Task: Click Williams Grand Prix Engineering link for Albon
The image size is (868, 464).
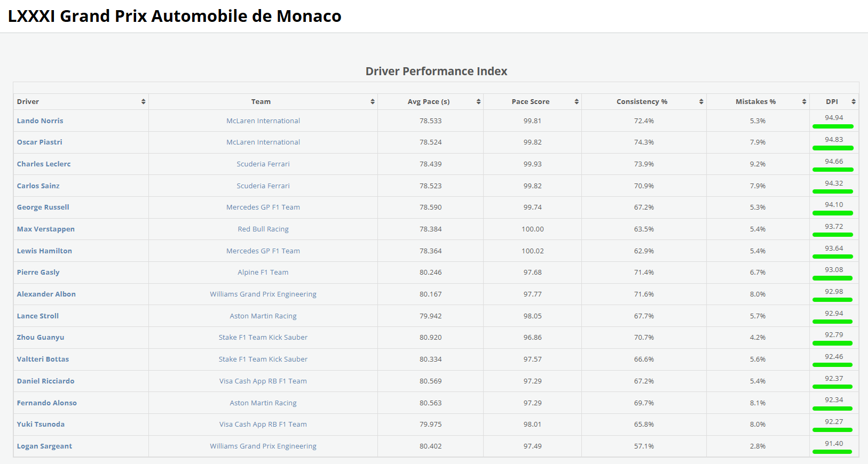Action: click(263, 294)
